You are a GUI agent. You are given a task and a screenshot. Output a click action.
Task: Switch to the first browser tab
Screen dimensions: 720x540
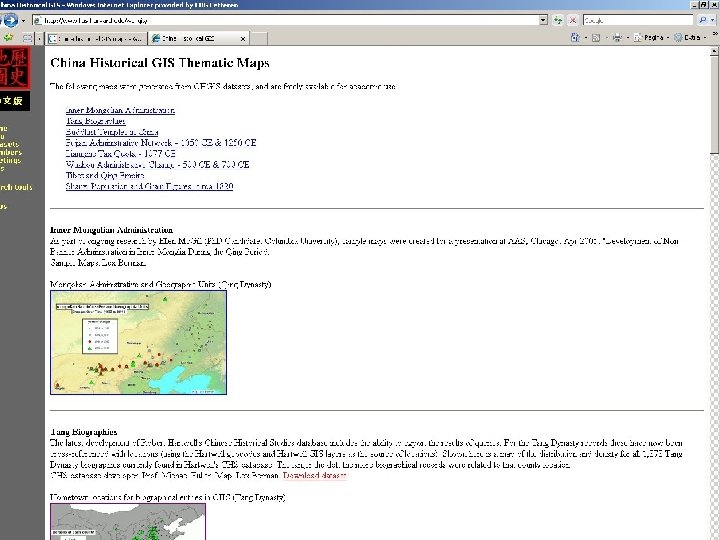click(96, 39)
